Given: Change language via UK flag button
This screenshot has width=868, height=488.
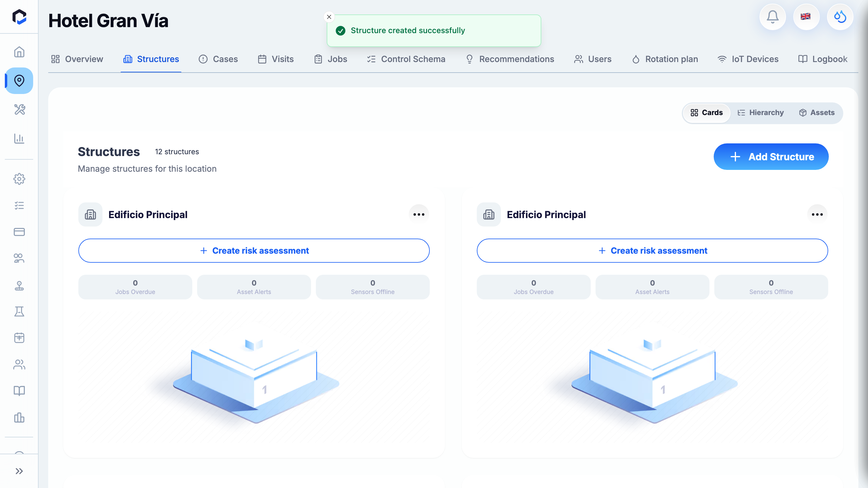Looking at the screenshot, I should point(806,17).
